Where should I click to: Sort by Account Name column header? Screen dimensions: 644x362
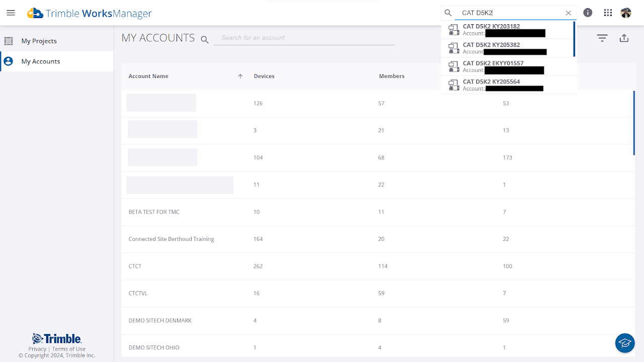click(x=148, y=76)
